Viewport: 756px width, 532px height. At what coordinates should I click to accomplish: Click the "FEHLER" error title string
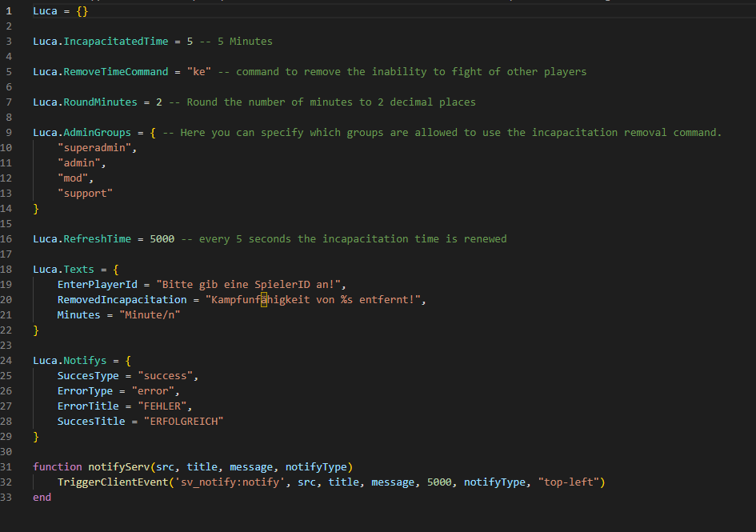(162, 406)
